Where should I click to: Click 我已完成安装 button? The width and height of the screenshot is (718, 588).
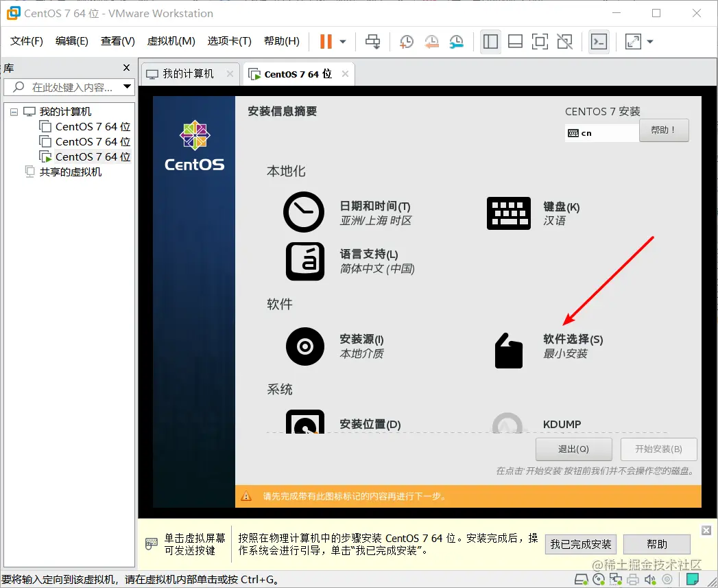coord(581,544)
